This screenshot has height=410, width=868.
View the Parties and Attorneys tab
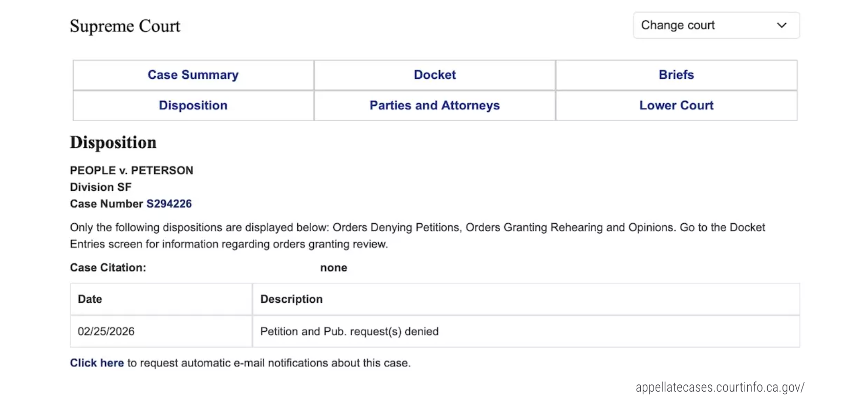pyautogui.click(x=435, y=106)
